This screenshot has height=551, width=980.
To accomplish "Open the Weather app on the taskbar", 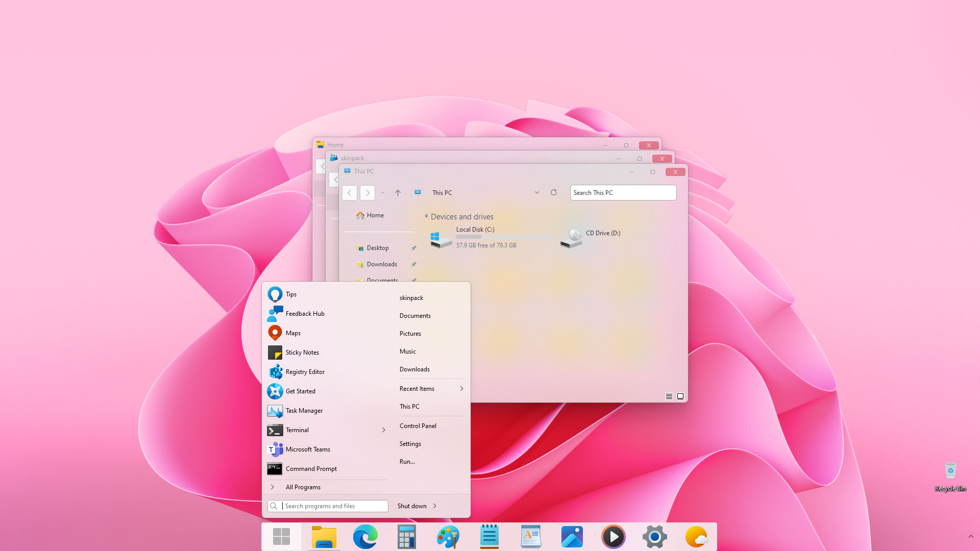I will (696, 537).
